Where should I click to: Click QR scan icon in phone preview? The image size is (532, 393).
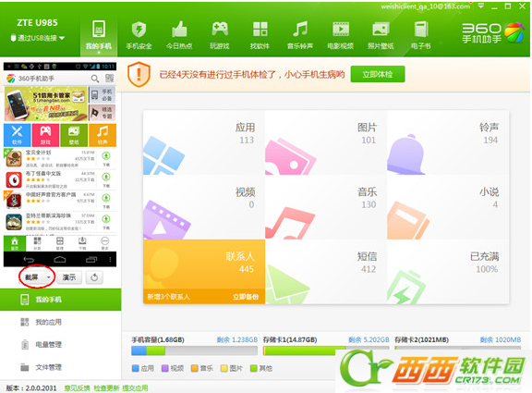[109, 79]
